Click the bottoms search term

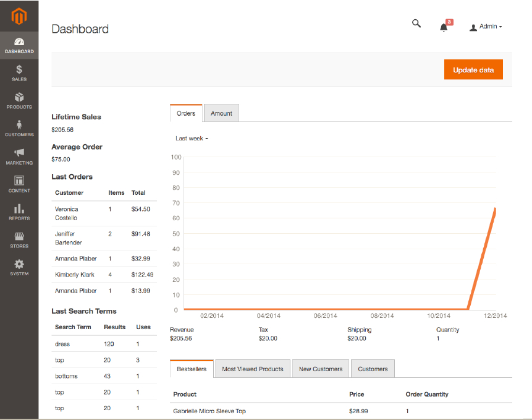tap(66, 376)
